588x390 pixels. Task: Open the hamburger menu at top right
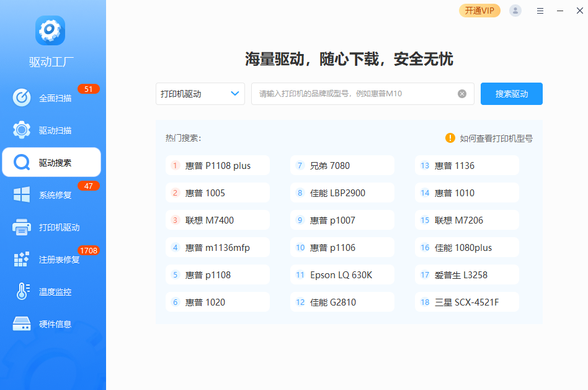point(540,11)
